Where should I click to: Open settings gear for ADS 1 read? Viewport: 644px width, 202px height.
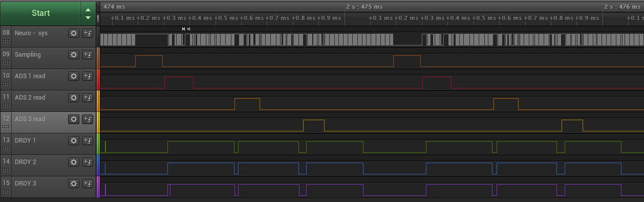[x=74, y=76]
